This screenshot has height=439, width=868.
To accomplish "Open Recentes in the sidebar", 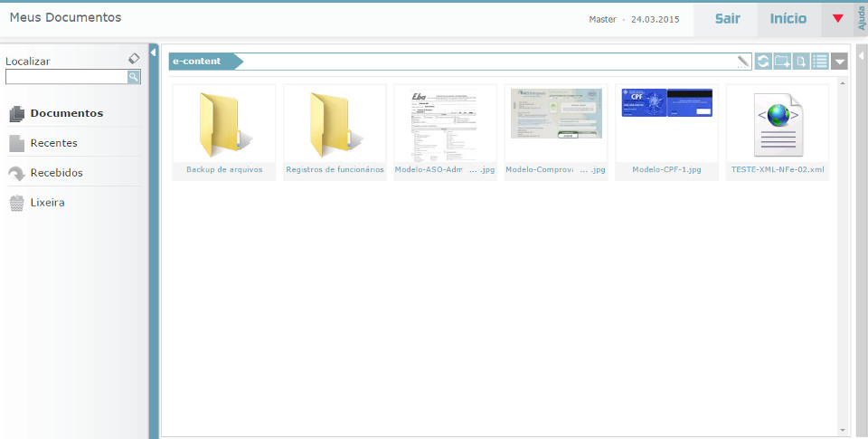I will pos(53,143).
